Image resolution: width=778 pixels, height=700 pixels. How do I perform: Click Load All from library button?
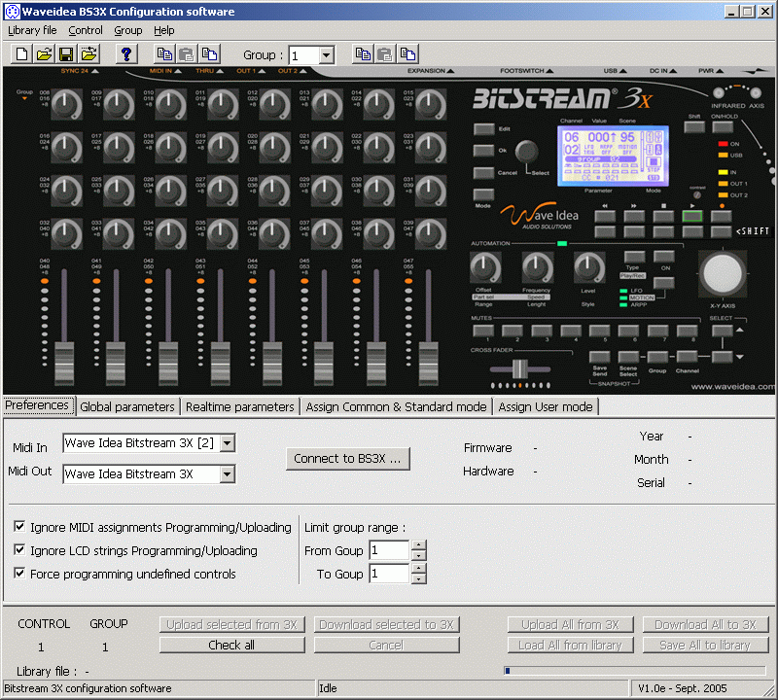coord(570,645)
